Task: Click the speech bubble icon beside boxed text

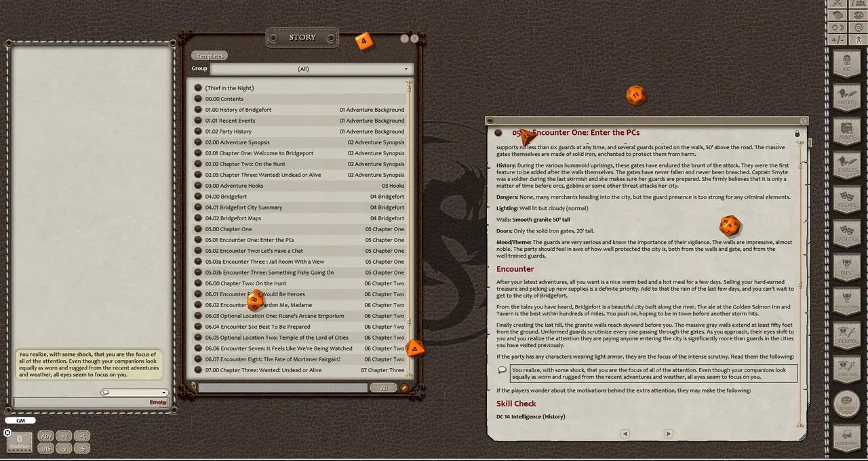Action: coord(502,370)
